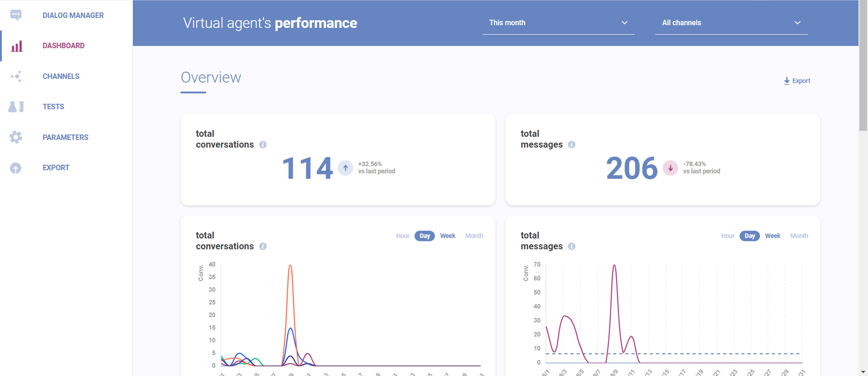Viewport: 868px width, 376px height.
Task: Open the 'This month' period dropdown
Action: coord(558,23)
